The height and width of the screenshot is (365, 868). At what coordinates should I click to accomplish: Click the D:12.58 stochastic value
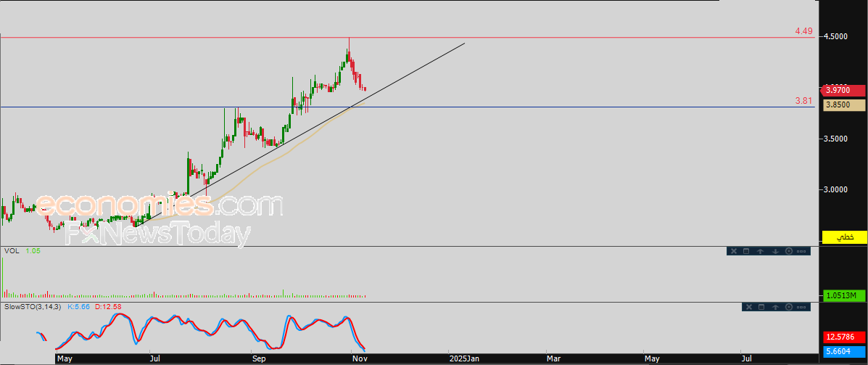[109, 306]
